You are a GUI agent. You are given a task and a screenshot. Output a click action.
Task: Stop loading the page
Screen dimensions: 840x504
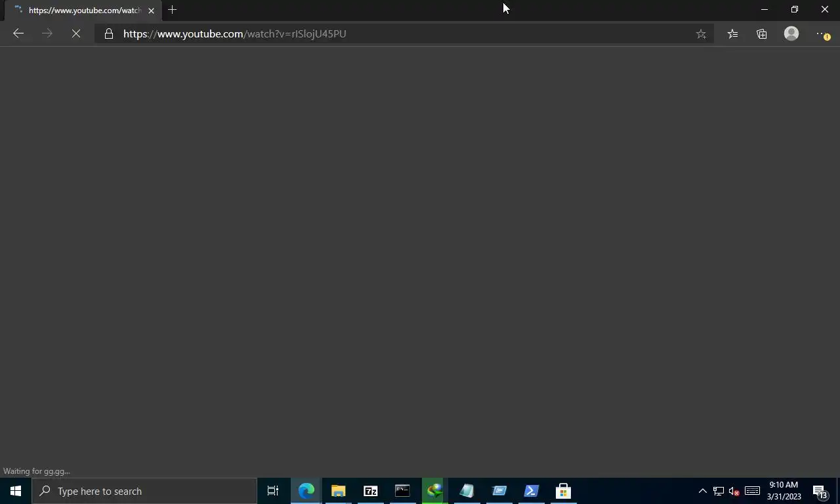pos(76,33)
